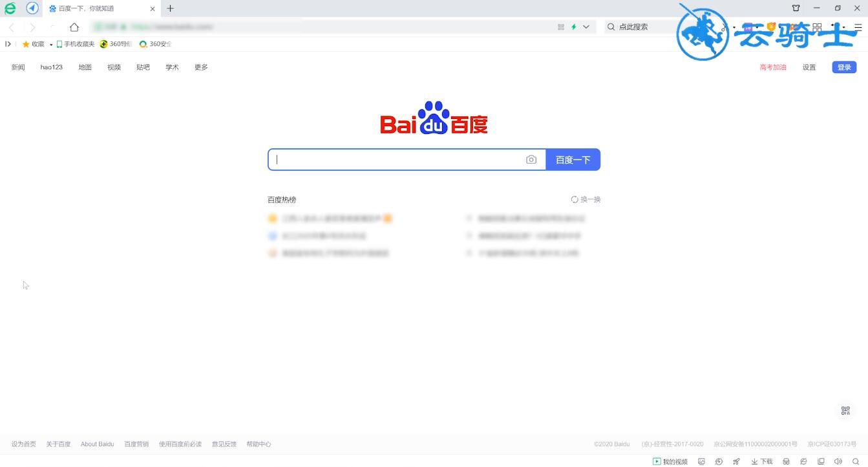The image size is (868, 467).
Task: Click the camera image-search icon
Action: (x=531, y=160)
